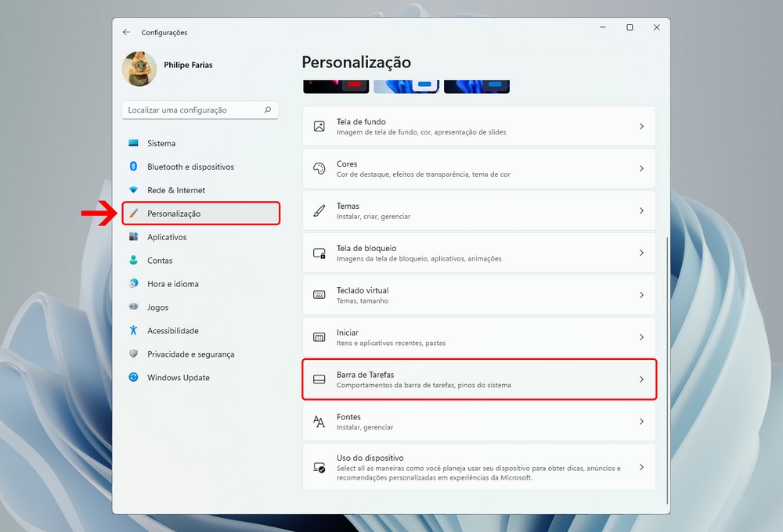Select the Windows Update sidebar icon

(x=133, y=378)
